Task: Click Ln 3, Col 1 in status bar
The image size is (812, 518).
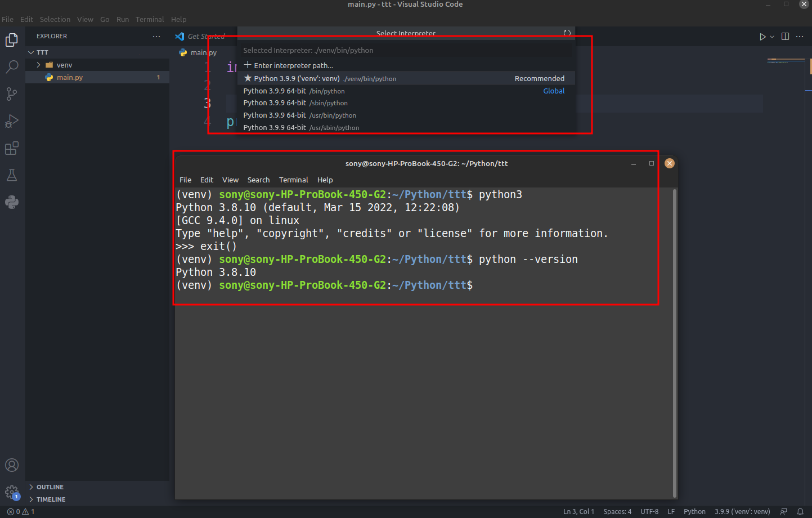Action: pyautogui.click(x=578, y=512)
